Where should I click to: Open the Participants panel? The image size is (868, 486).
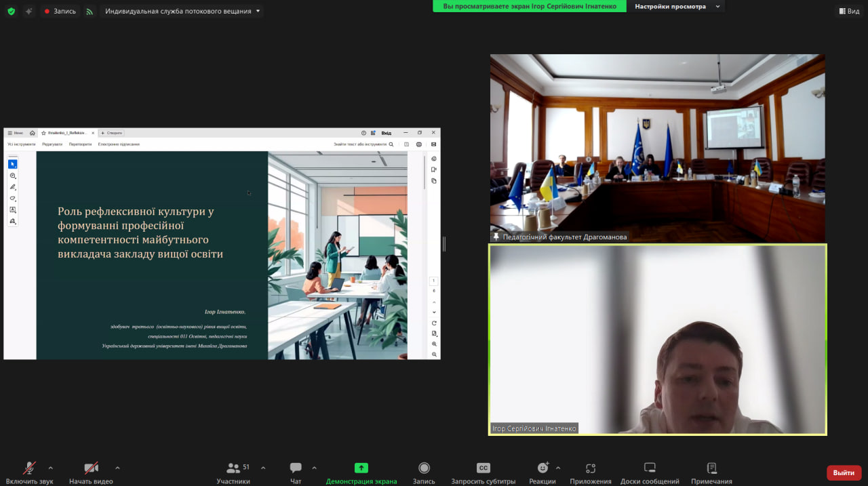[233, 472]
